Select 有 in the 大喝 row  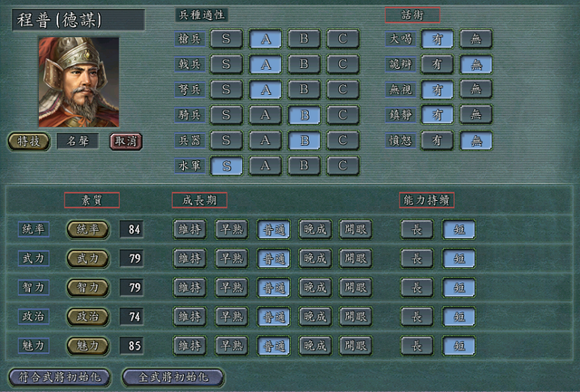pos(437,39)
